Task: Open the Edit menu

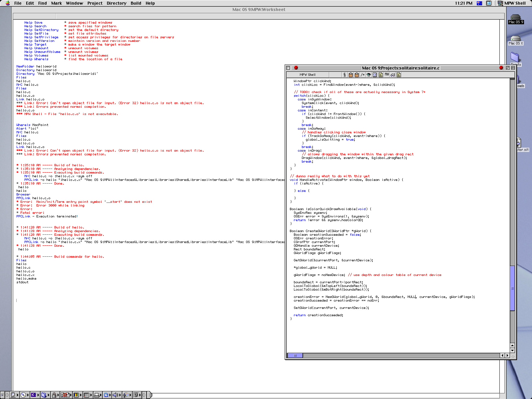Action: pyautogui.click(x=30, y=3)
